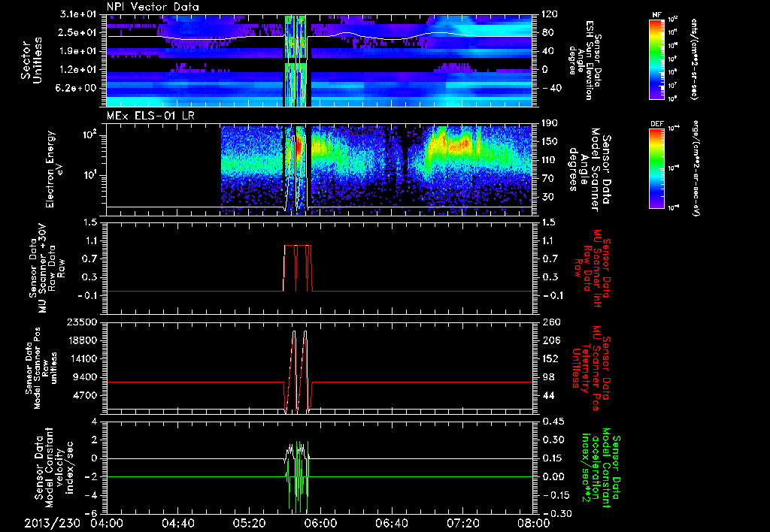This screenshot has width=770, height=532.
Task: Click the 260 telemetry tick label
Action: coord(550,322)
